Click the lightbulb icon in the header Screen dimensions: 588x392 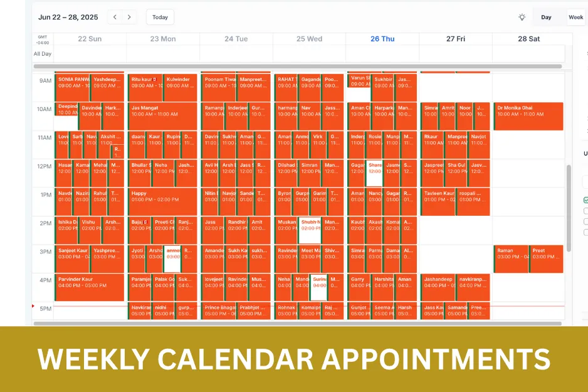coord(522,18)
